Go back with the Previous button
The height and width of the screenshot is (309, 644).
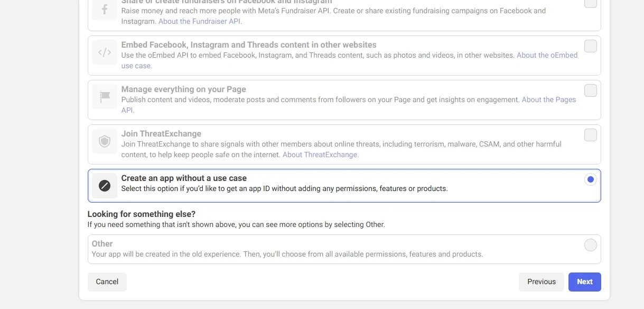click(542, 282)
